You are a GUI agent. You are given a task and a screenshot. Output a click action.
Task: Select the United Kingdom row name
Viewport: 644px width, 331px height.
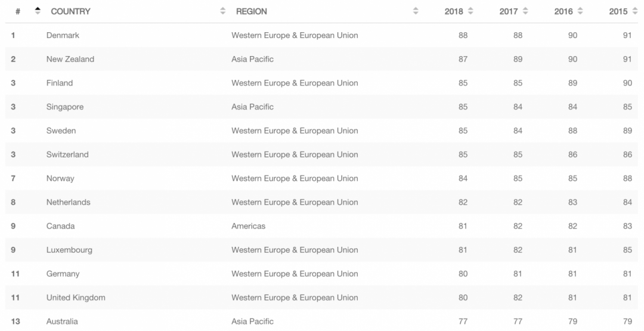(x=76, y=298)
